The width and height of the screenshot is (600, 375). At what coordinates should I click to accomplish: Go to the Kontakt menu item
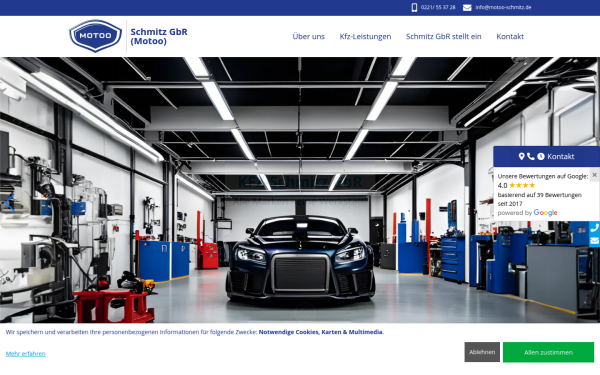pos(510,36)
